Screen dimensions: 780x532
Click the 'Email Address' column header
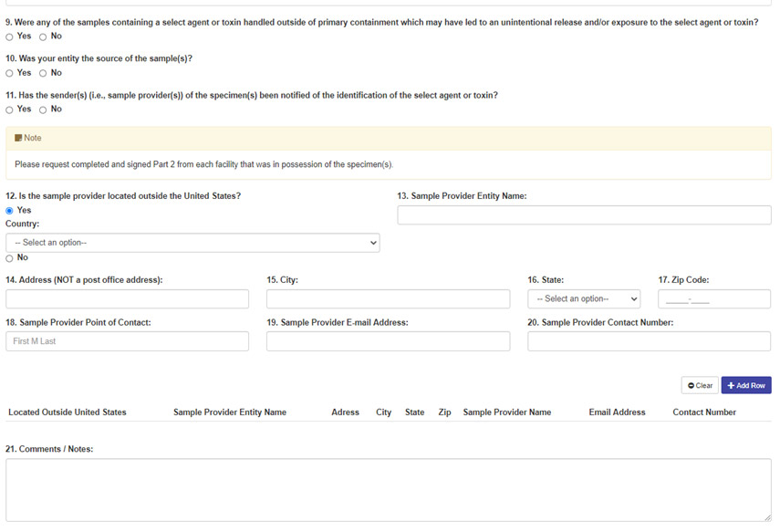pos(617,412)
